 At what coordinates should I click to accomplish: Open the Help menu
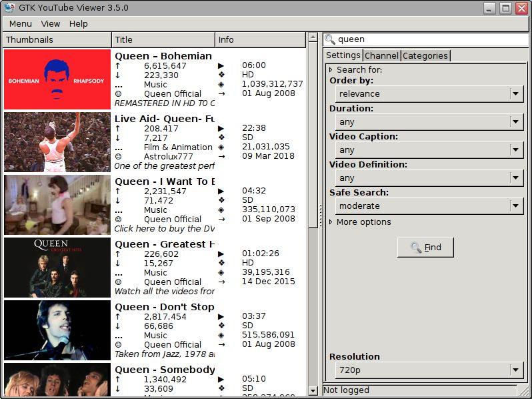79,24
